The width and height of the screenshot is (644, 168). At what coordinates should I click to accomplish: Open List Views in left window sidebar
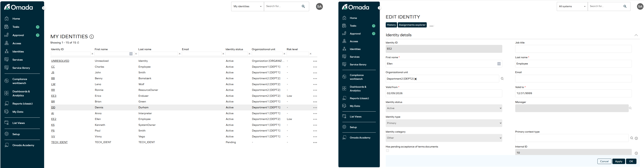[18, 123]
